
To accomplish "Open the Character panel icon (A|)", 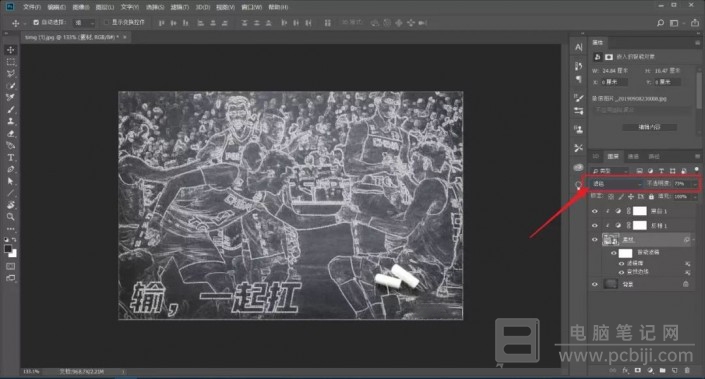I will [579, 47].
